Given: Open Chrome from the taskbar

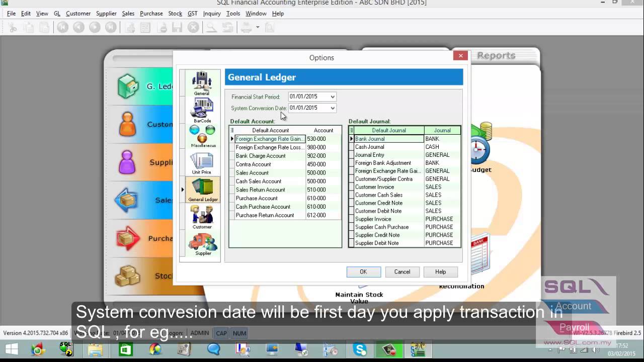Looking at the screenshot, I should tap(38, 349).
